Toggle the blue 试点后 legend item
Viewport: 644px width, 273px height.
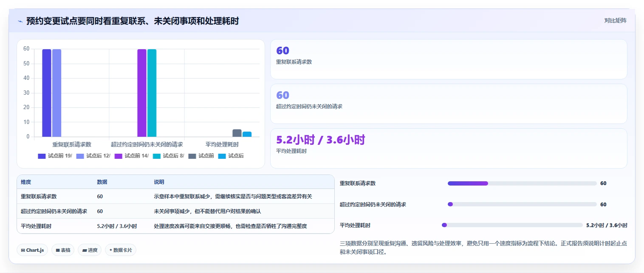pyautogui.click(x=231, y=156)
